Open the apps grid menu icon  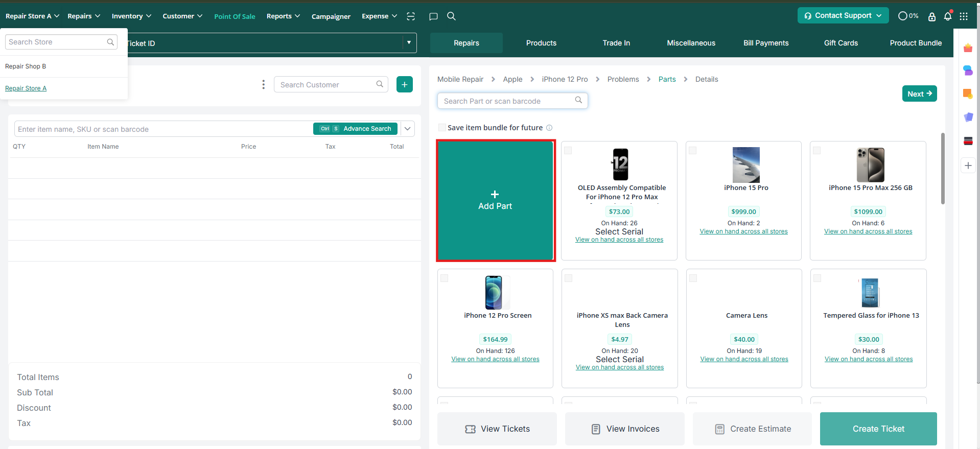pos(964,16)
